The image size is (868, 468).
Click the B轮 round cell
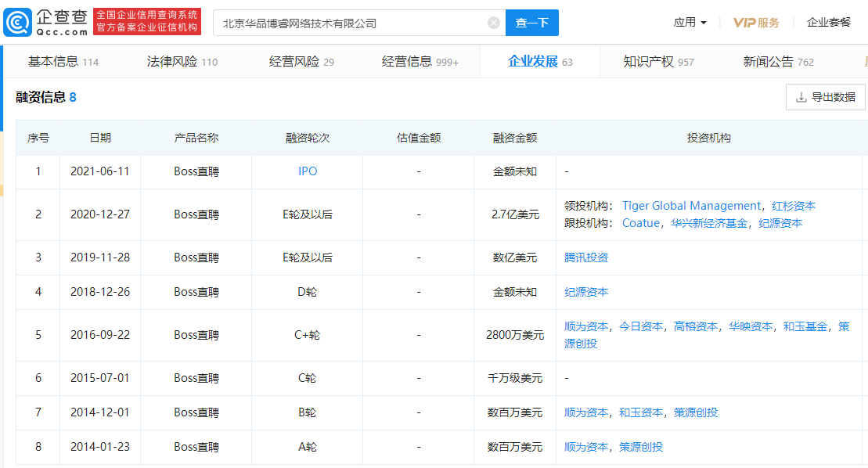coord(308,412)
